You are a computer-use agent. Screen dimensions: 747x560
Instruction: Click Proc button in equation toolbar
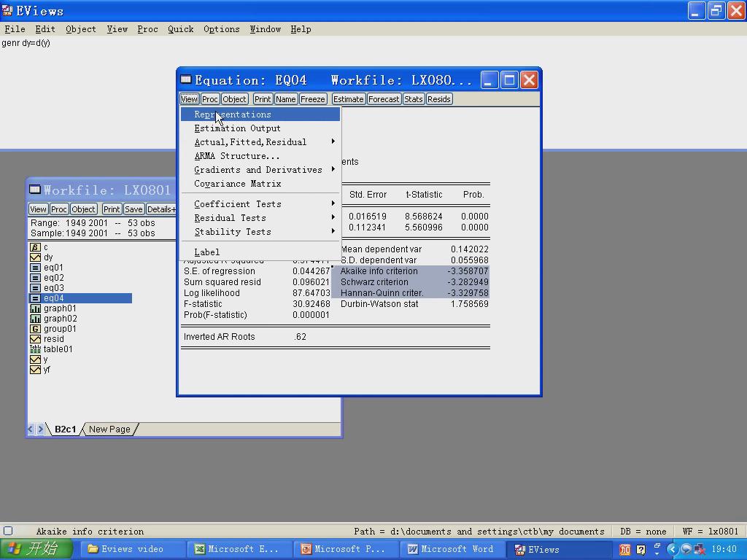click(209, 99)
